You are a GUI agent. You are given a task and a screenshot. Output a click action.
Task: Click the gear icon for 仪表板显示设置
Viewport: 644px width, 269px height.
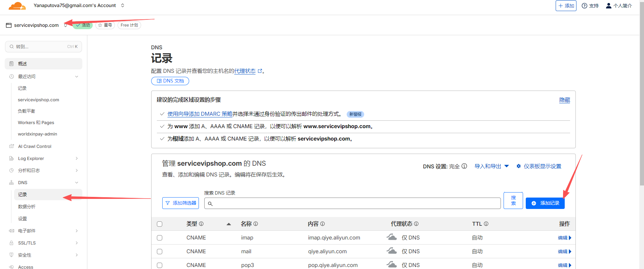[519, 166]
